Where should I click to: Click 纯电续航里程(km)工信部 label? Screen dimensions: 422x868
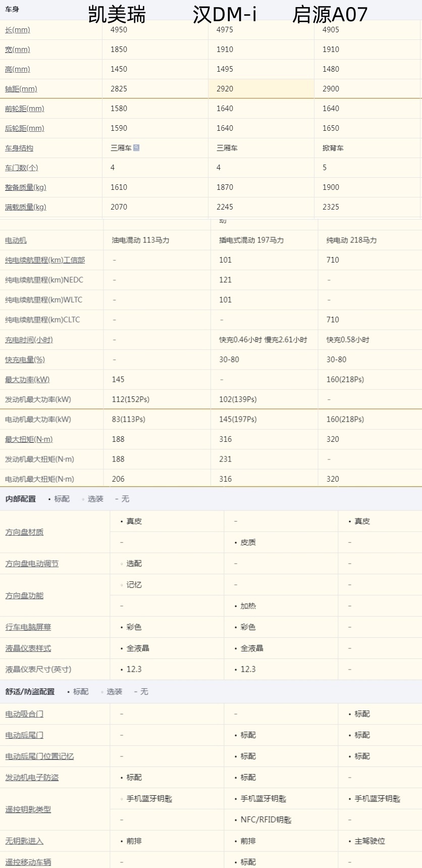(45, 260)
